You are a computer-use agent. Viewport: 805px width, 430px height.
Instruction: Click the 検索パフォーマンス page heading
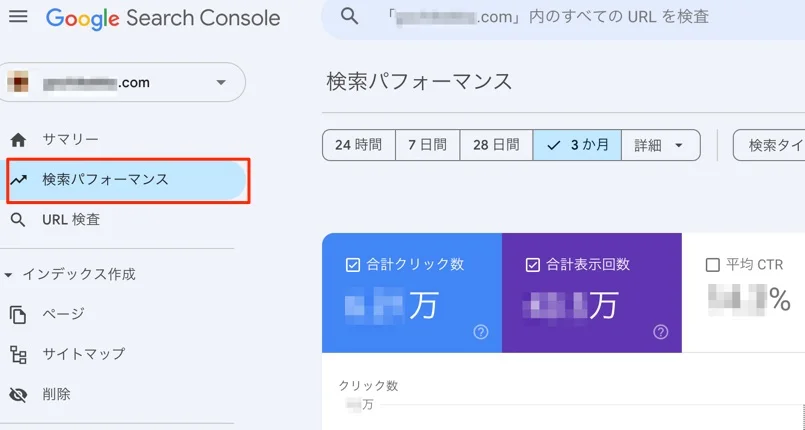419,82
